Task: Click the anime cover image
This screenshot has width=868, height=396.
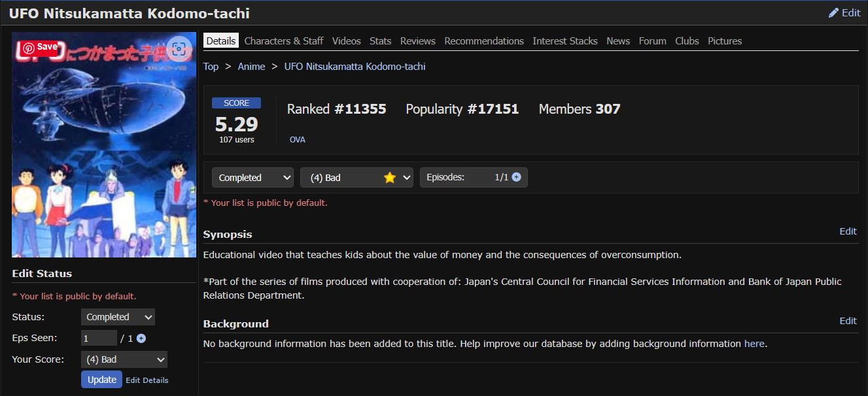Action: click(x=104, y=145)
